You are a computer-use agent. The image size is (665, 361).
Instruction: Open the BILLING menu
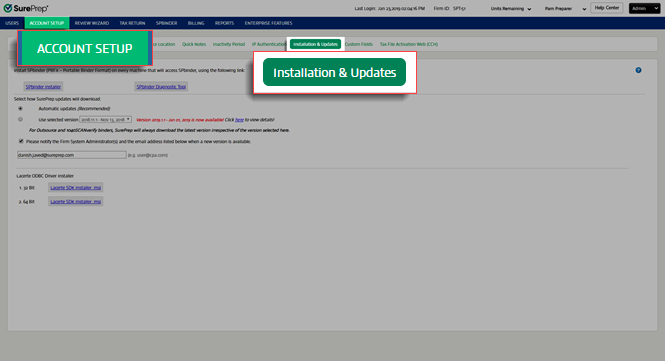pyautogui.click(x=196, y=23)
